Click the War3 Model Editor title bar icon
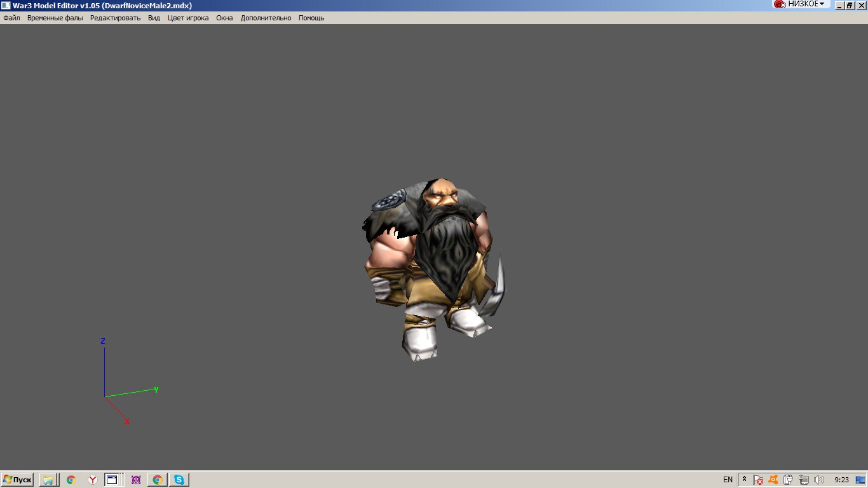868x488 pixels. click(6, 5)
